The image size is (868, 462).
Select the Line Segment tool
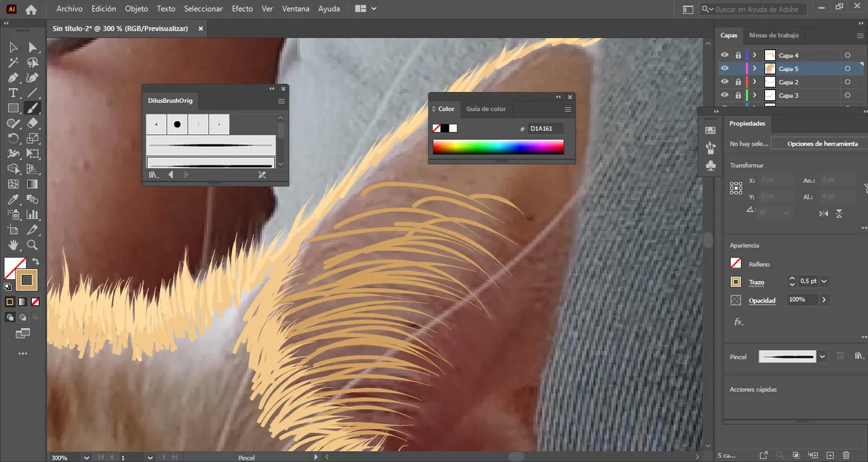click(x=32, y=93)
